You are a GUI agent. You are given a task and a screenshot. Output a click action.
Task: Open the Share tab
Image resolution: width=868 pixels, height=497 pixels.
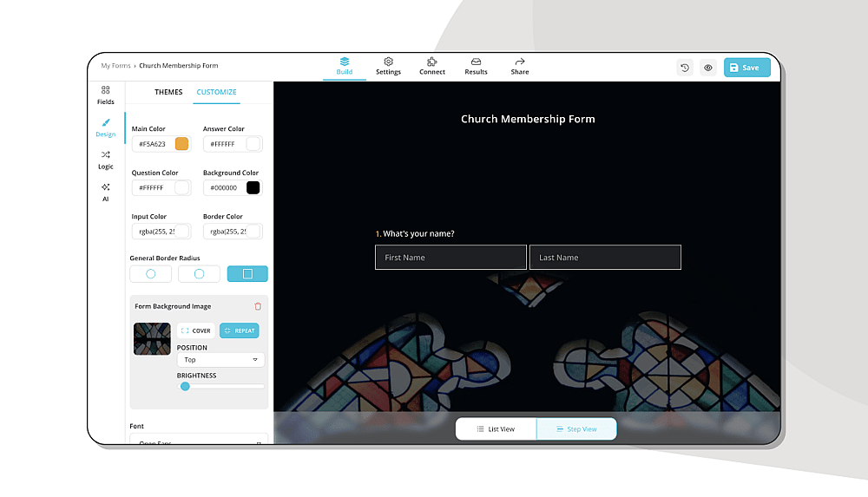click(x=520, y=66)
